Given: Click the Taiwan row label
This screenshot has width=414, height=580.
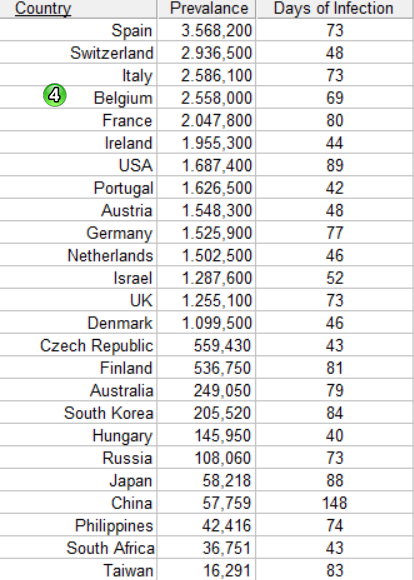Looking at the screenshot, I should point(128,571).
